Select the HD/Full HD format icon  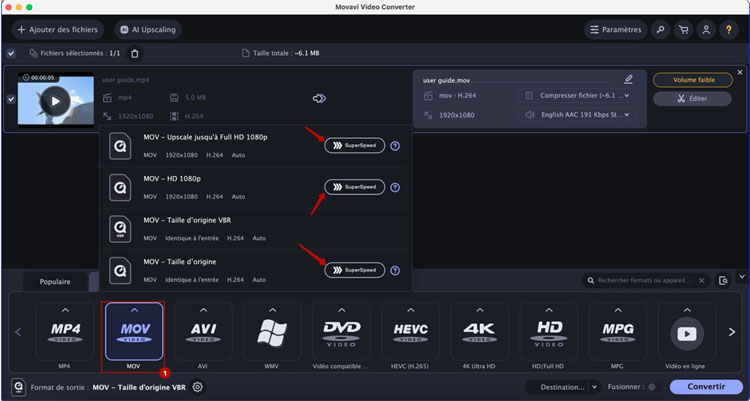click(549, 331)
